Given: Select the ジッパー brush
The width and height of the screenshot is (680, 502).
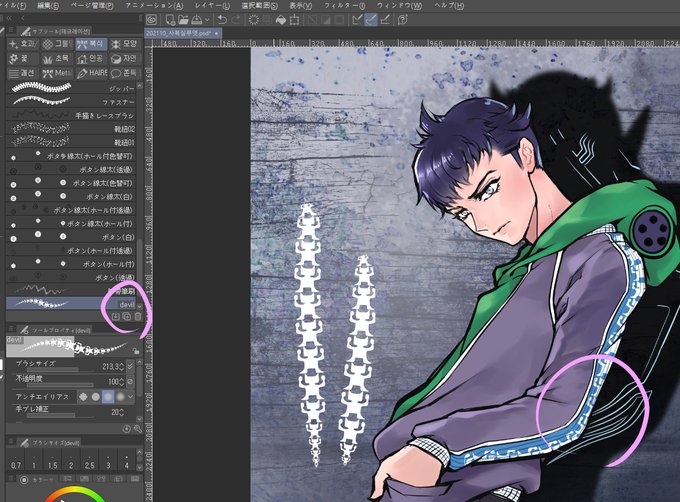Looking at the screenshot, I should pyautogui.click(x=72, y=88).
